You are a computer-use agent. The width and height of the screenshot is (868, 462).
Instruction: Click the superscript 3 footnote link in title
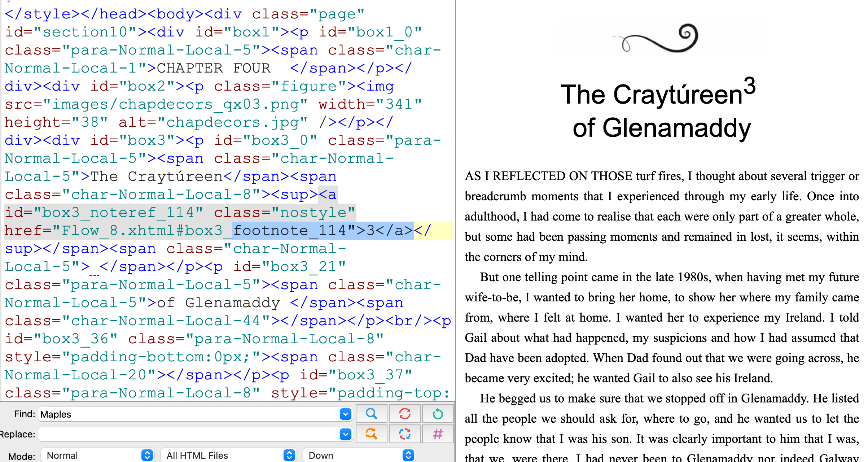tap(749, 86)
